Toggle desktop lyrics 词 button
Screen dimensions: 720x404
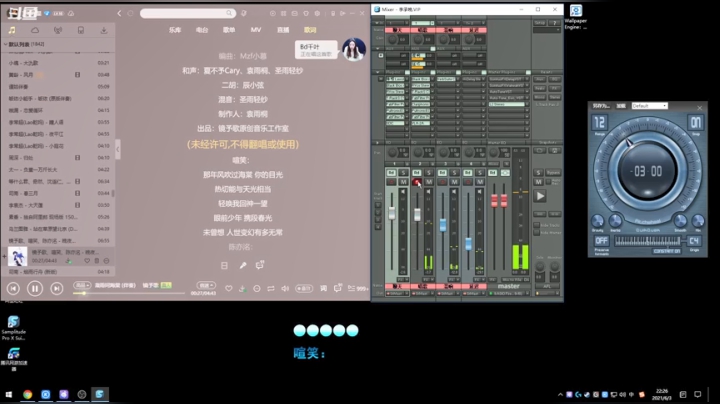pyautogui.click(x=324, y=288)
